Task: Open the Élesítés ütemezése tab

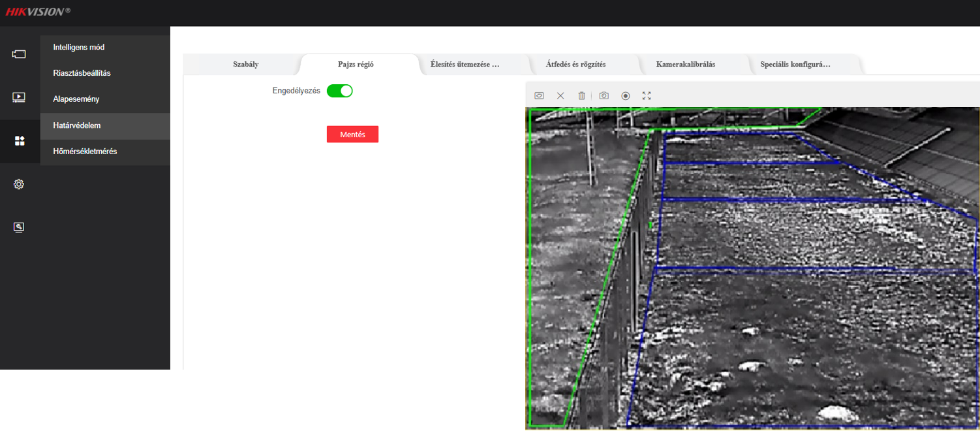Action: coord(465,65)
